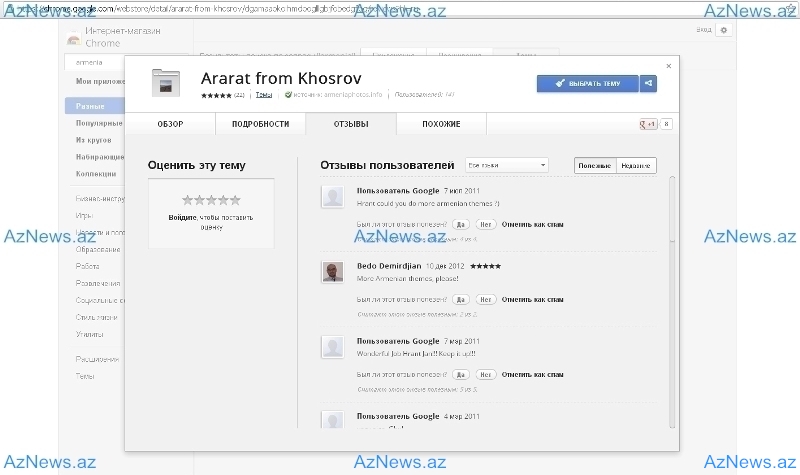Image resolution: width=800 pixels, height=475 pixels.
Task: Sort reviews by Недавние
Action: point(636,165)
